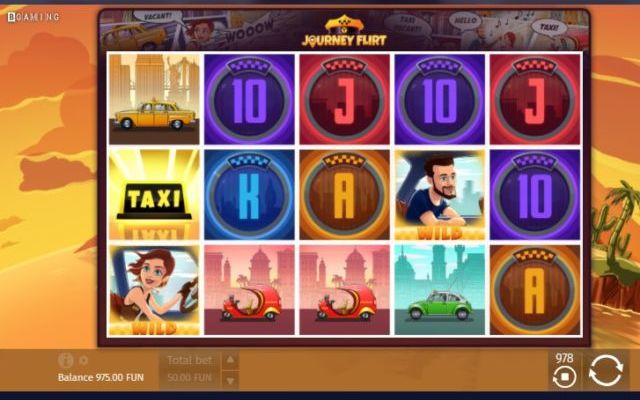Screen dimensions: 640x400
Task: Select the blue K symbol
Action: click(249, 195)
